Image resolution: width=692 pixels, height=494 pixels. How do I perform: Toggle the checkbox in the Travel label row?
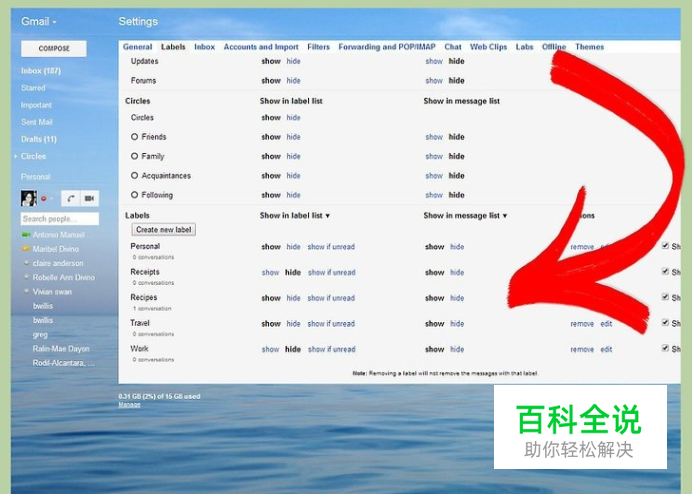click(x=665, y=323)
